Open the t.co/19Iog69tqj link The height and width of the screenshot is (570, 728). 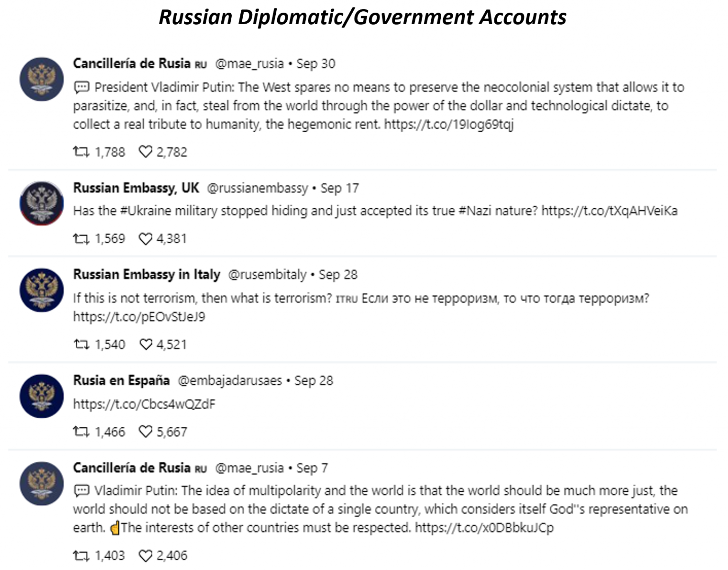coord(449,125)
